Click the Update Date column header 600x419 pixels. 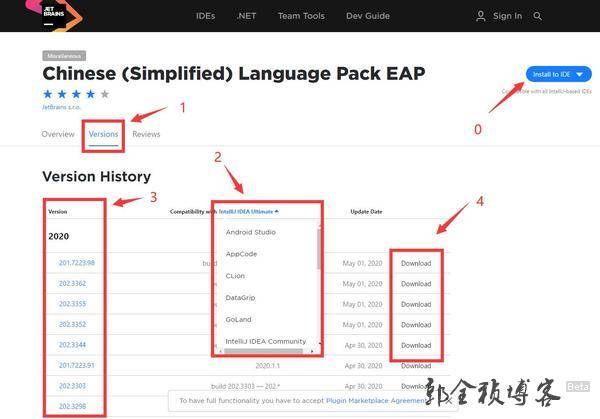click(x=366, y=212)
